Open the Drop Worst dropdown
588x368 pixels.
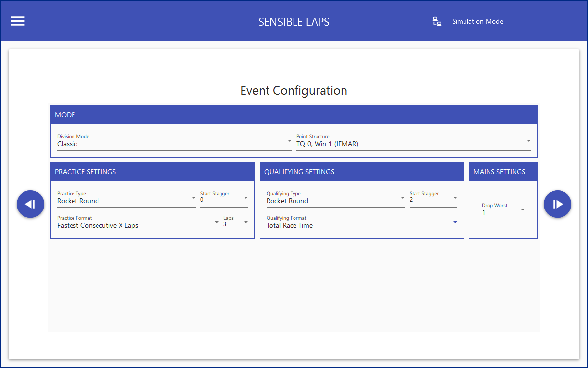(503, 212)
